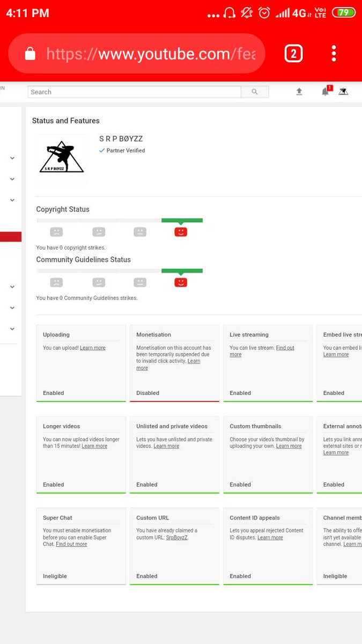Screen dimensions: 362x644
Task: Expand the second sidebar chevron
Action: point(12,179)
